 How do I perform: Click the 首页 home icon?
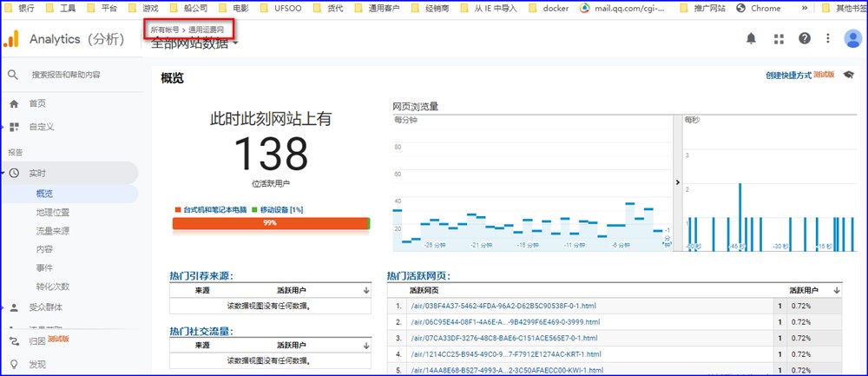coord(15,103)
